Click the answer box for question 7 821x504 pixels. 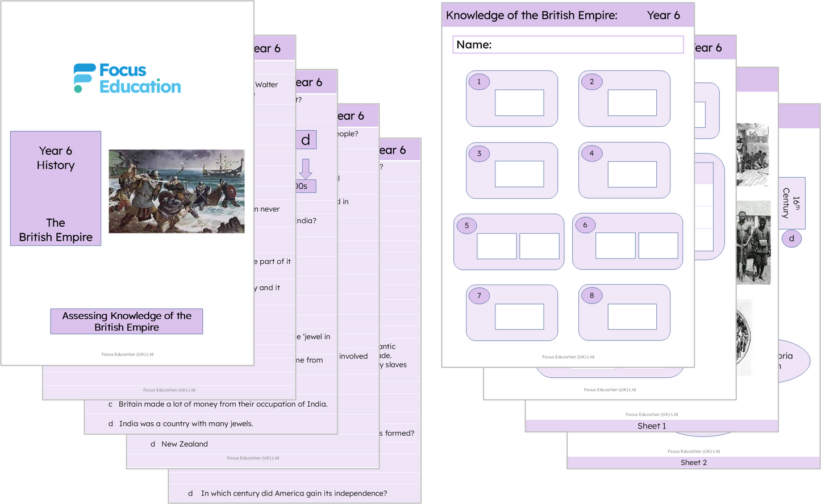tap(519, 316)
